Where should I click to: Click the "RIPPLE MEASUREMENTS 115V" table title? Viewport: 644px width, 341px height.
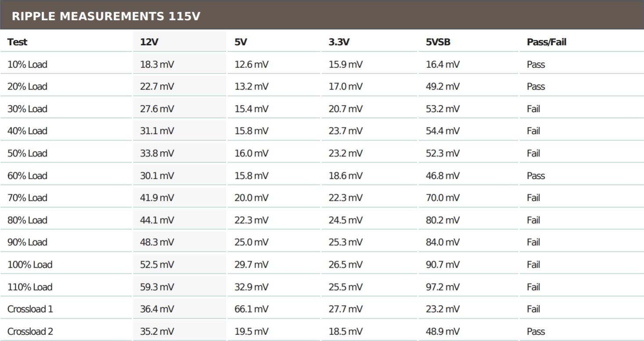[x=106, y=17]
